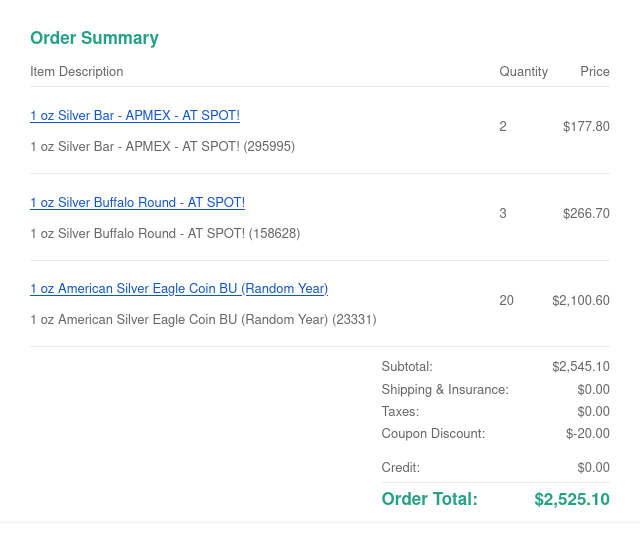Select the Buffalo Round item text with 158628

(x=165, y=233)
